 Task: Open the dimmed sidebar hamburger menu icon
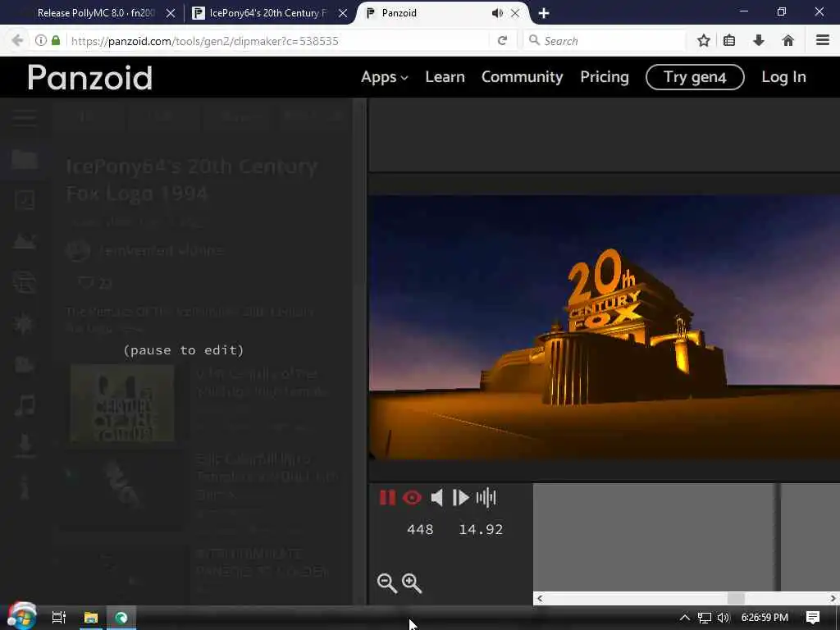[x=25, y=117]
